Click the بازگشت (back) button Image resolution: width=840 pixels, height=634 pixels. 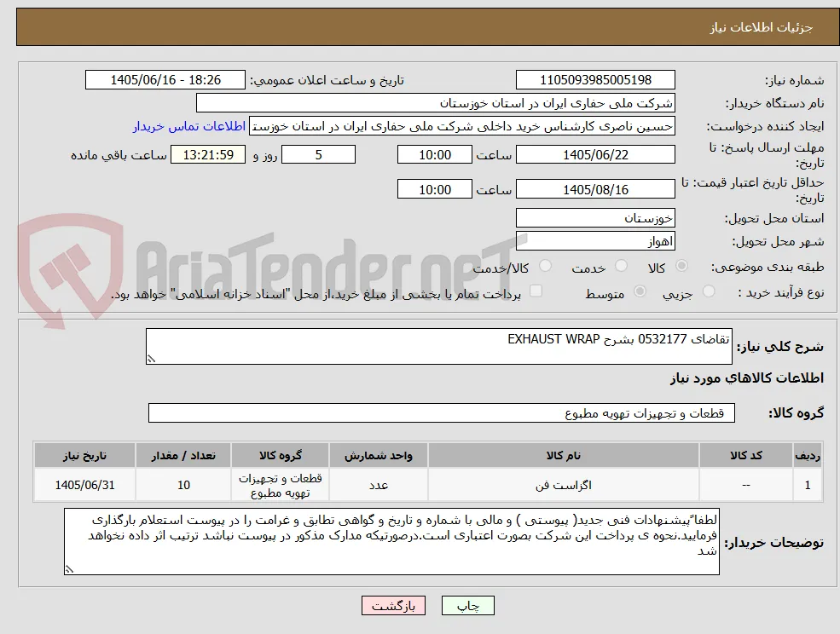pyautogui.click(x=393, y=606)
